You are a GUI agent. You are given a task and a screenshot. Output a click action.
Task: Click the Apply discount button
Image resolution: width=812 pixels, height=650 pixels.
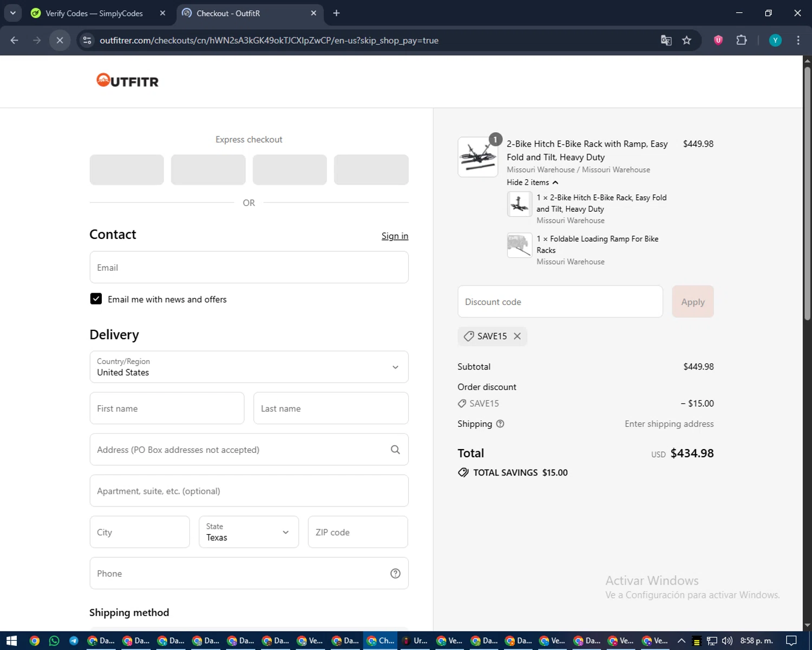693,302
